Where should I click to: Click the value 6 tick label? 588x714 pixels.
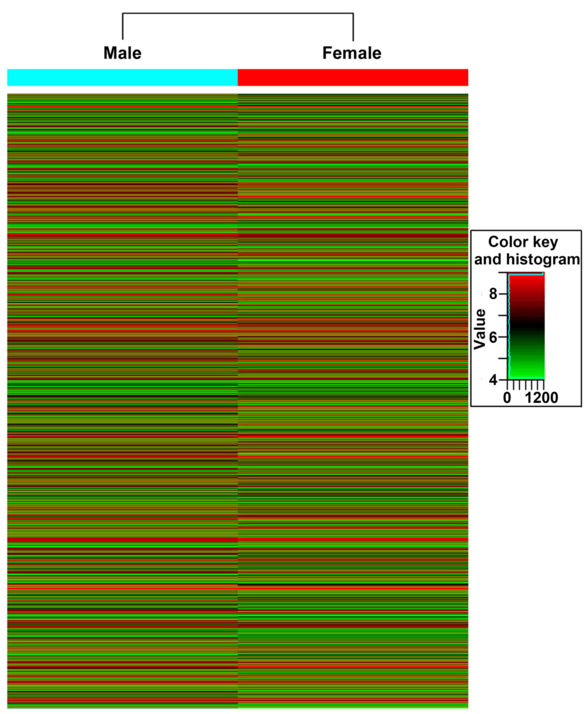pyautogui.click(x=493, y=337)
